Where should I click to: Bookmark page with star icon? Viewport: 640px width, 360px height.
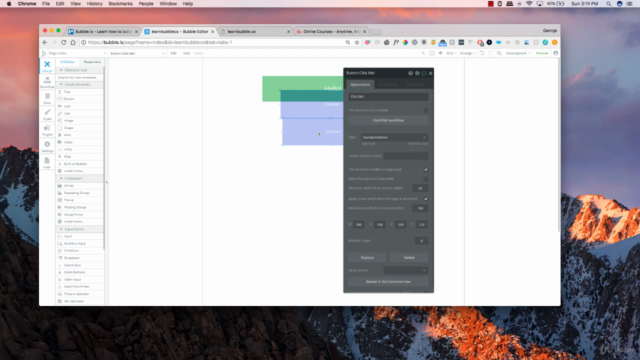click(357, 42)
